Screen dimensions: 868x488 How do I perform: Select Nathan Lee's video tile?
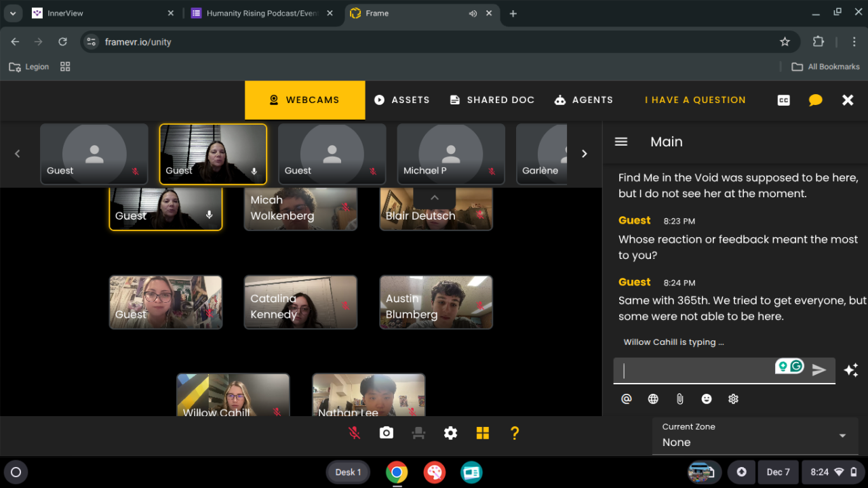click(369, 395)
